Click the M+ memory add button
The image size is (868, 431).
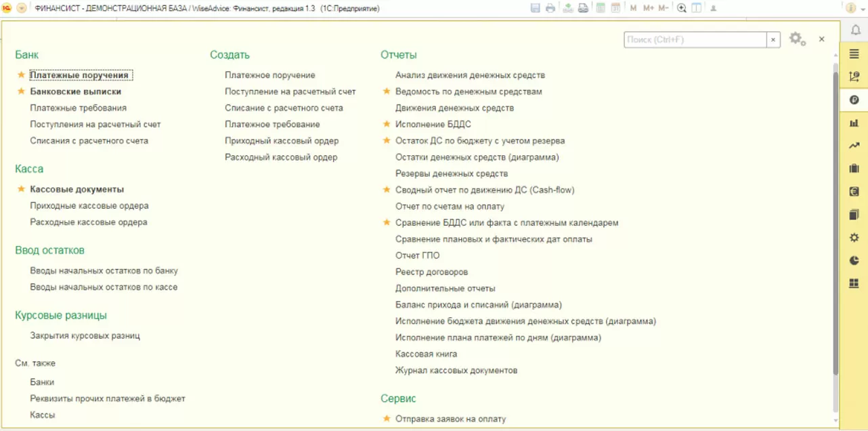click(x=648, y=8)
